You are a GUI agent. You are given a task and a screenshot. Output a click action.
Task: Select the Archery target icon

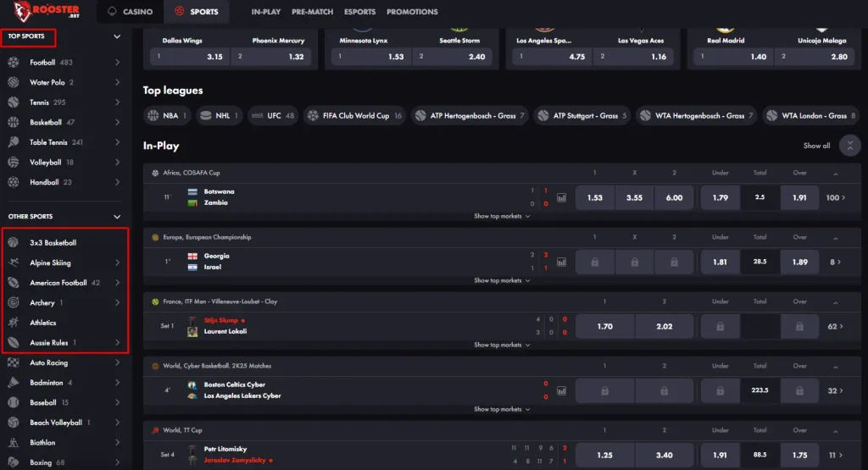click(x=14, y=302)
